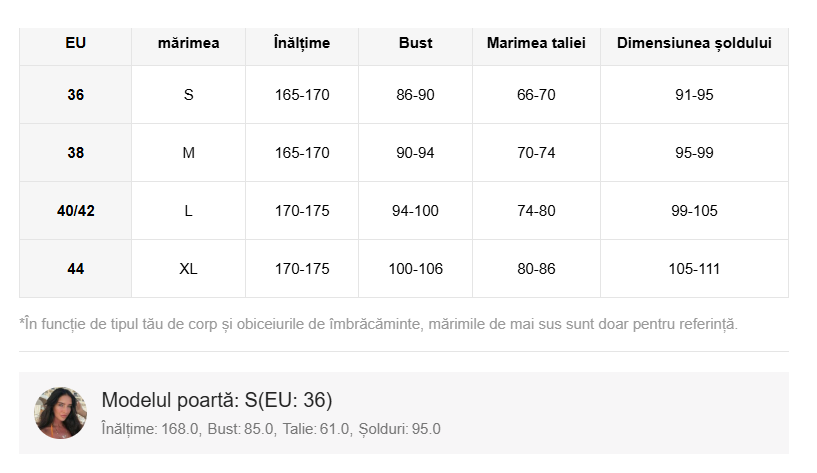
Task: Click the L size cell
Action: point(188,211)
